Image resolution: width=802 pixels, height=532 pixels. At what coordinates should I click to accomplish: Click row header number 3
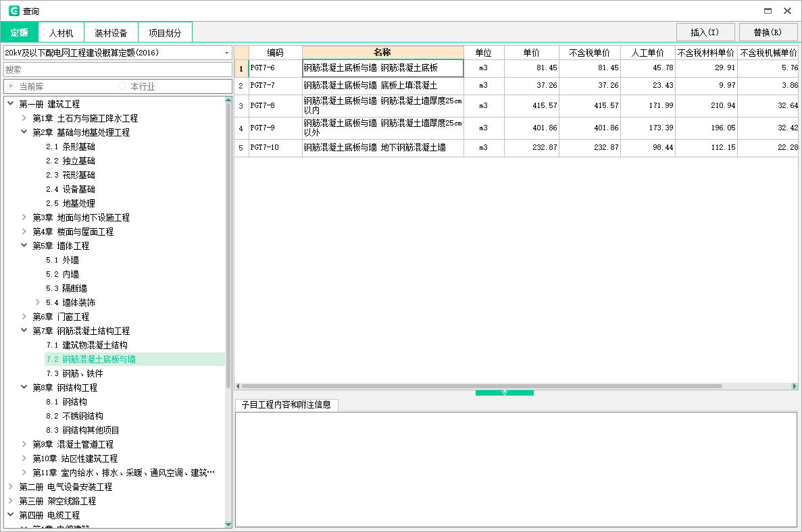(241, 106)
